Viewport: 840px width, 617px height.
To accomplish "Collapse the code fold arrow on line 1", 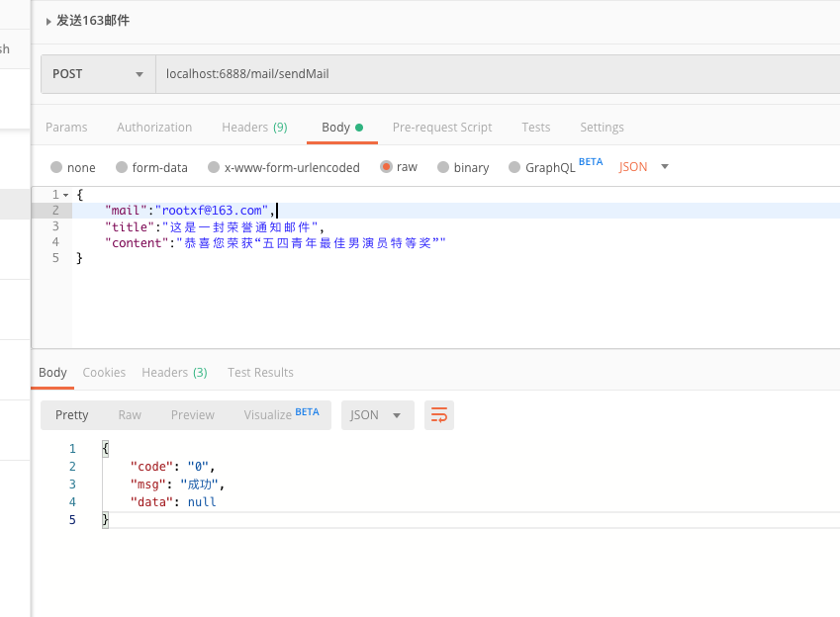I will click(66, 195).
